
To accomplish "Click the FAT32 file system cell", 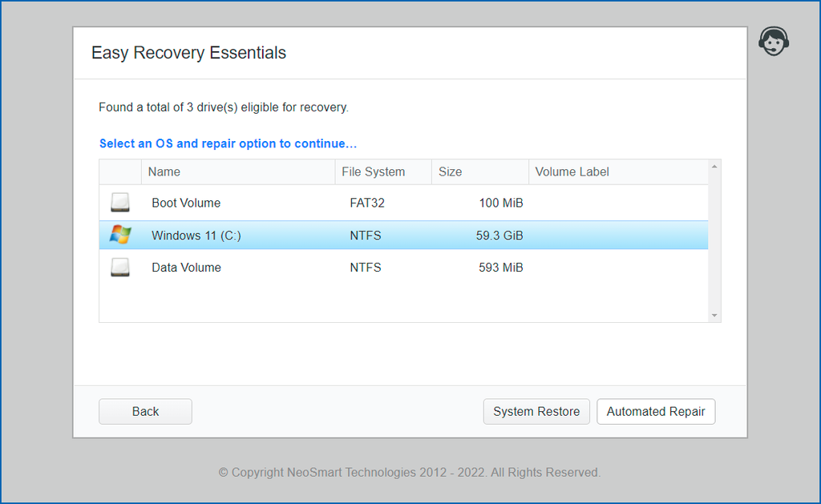I will [x=367, y=203].
